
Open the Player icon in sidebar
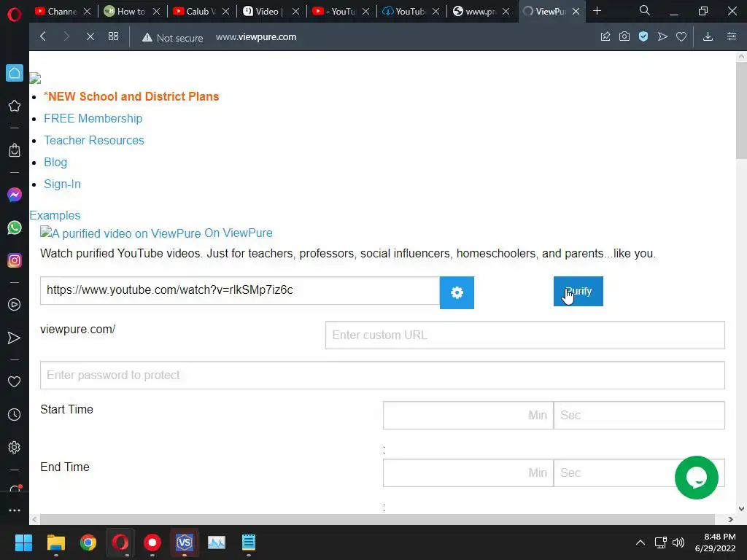(15, 305)
